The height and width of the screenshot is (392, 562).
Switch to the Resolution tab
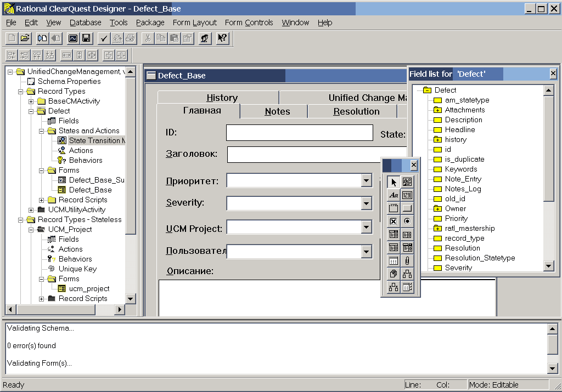pos(353,111)
